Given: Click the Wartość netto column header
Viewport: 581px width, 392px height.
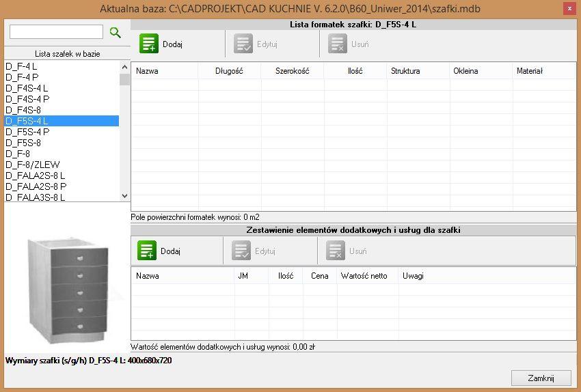Looking at the screenshot, I should point(368,276).
